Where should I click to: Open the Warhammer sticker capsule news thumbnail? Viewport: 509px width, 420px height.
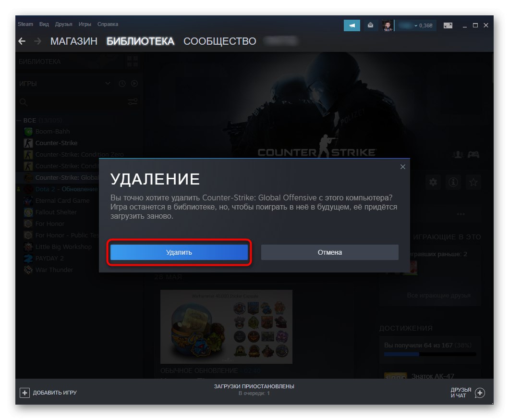(x=226, y=326)
